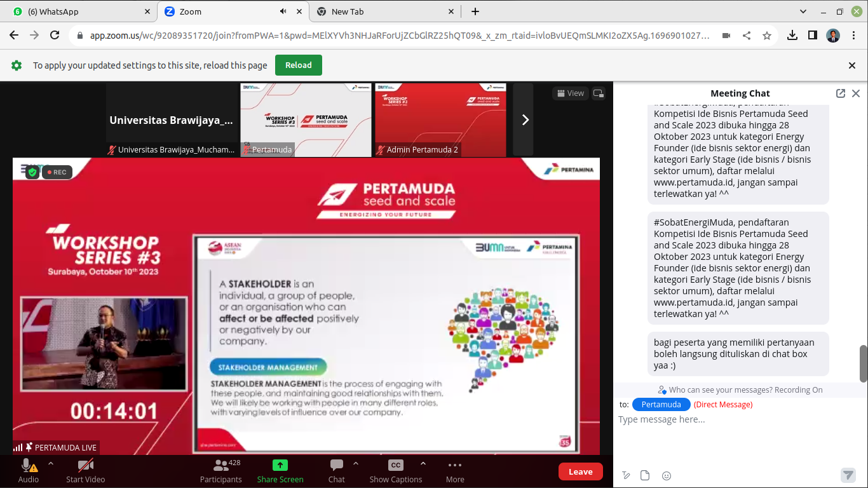The image size is (868, 488).
Task: Click the chat formatting pencil icon
Action: point(626,475)
